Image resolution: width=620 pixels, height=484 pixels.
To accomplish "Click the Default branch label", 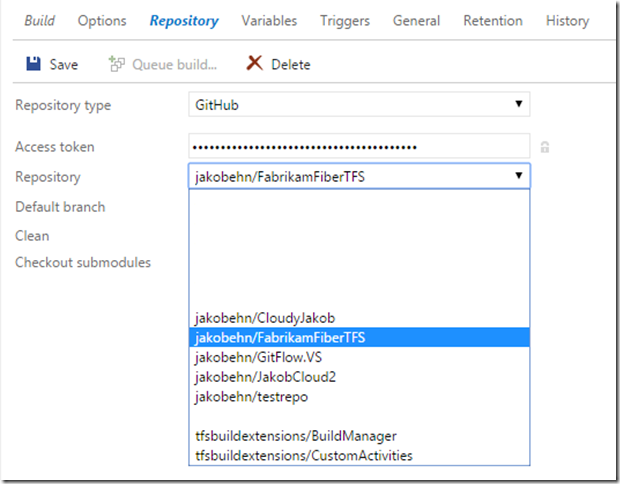I will point(60,207).
